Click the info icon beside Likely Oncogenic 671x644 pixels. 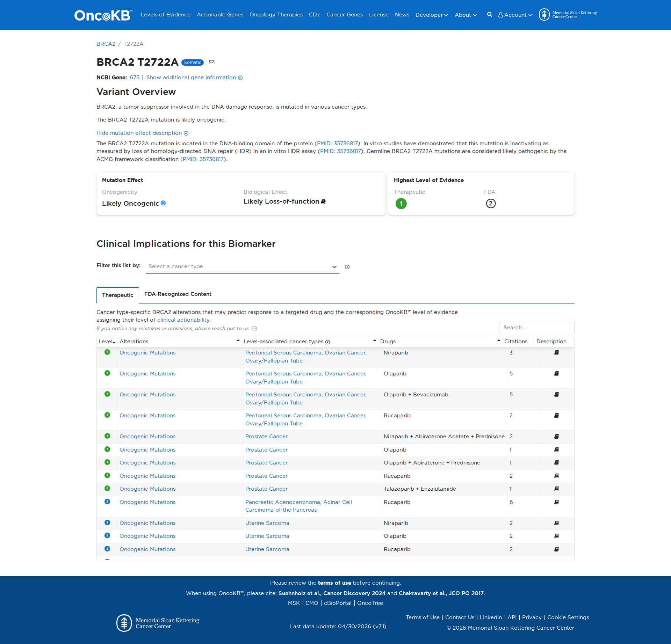163,203
